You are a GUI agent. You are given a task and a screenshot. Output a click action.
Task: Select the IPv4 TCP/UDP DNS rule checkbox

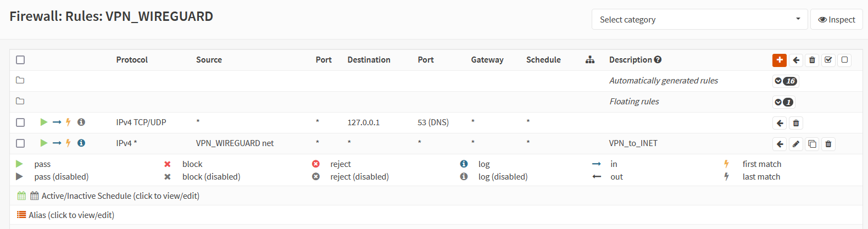click(20, 122)
